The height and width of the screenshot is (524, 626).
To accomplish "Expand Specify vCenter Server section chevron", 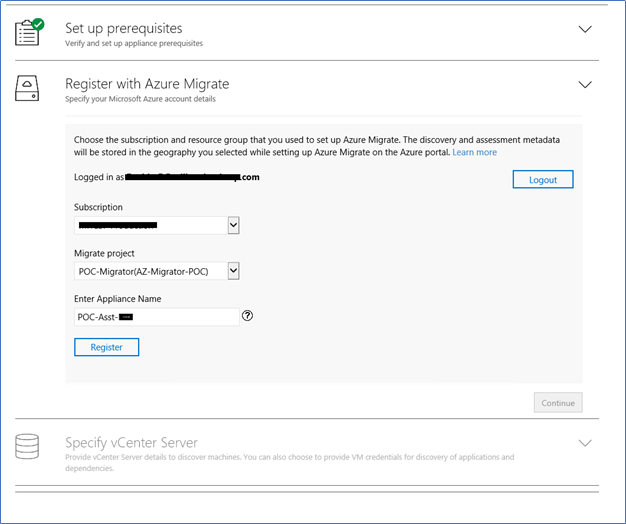I will (x=585, y=443).
